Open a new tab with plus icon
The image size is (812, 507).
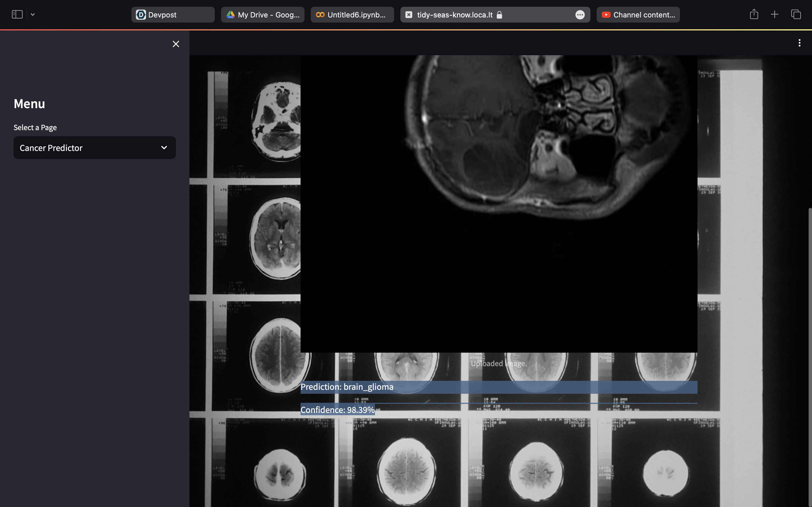pyautogui.click(x=775, y=14)
